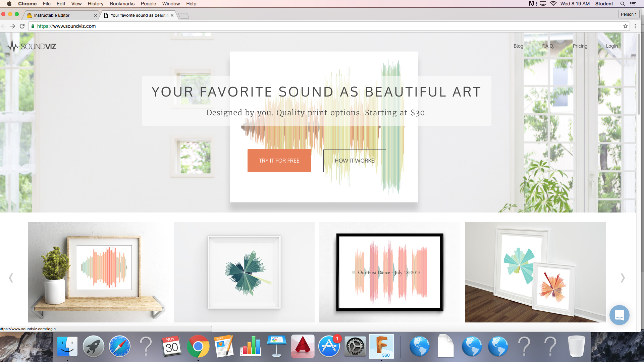Click the previous arrow in gallery

coord(11,277)
